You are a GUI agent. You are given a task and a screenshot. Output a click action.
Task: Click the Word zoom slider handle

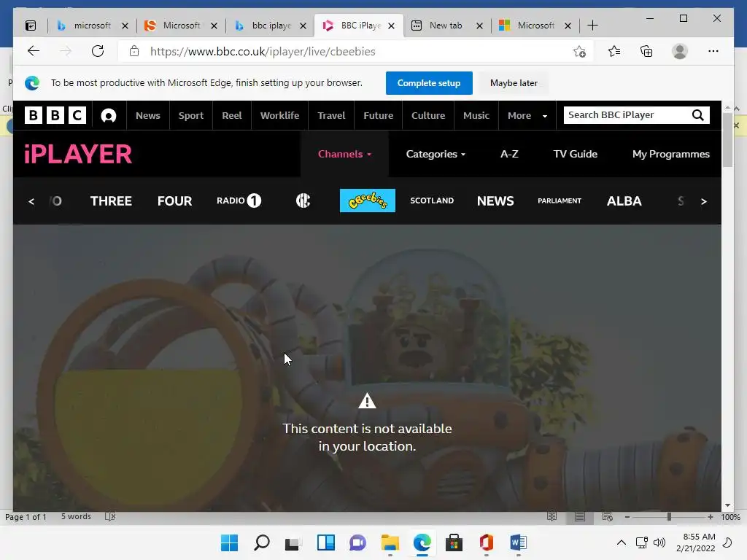(669, 517)
